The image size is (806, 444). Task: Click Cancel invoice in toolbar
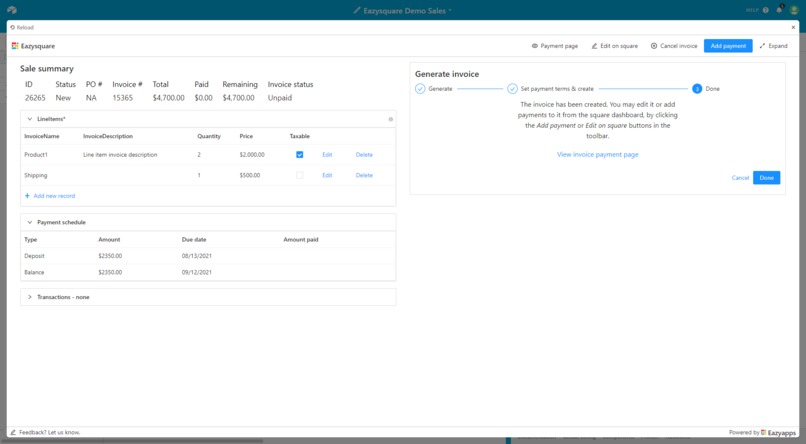point(674,46)
